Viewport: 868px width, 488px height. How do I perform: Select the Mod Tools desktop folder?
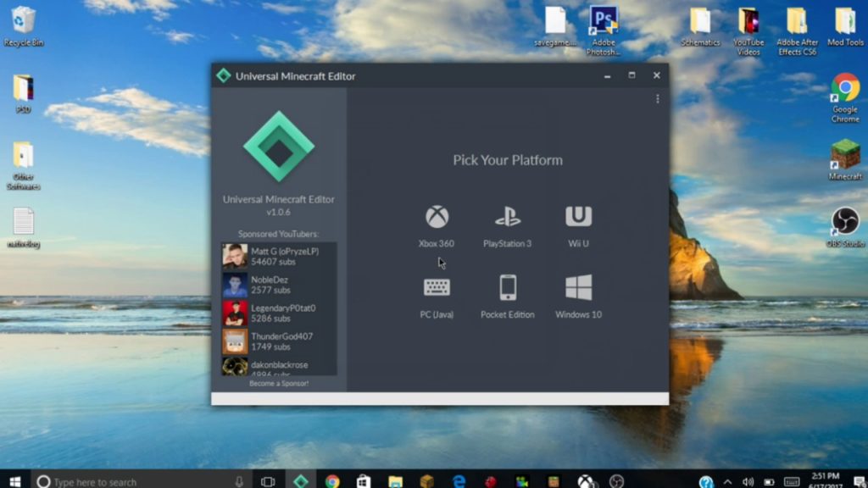(845, 26)
